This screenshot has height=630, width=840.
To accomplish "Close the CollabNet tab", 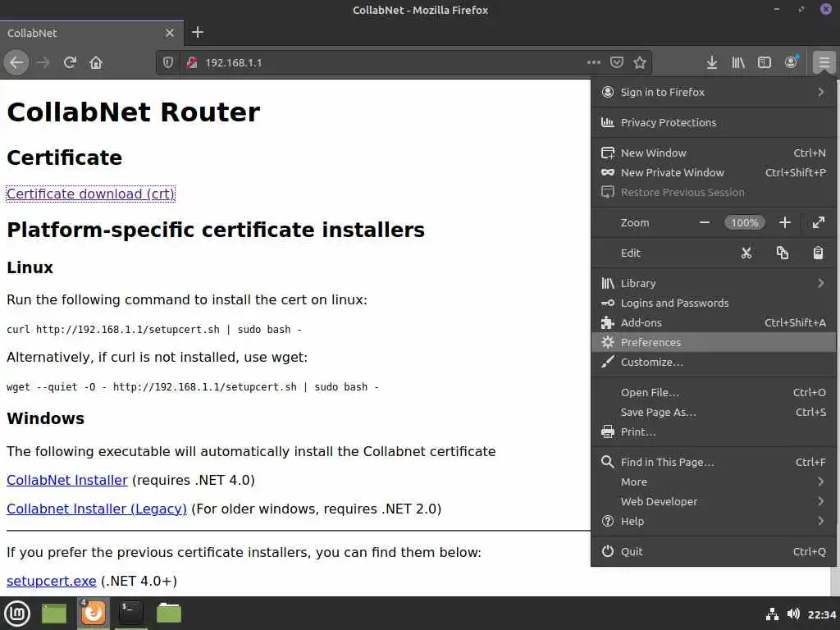I will coord(170,33).
